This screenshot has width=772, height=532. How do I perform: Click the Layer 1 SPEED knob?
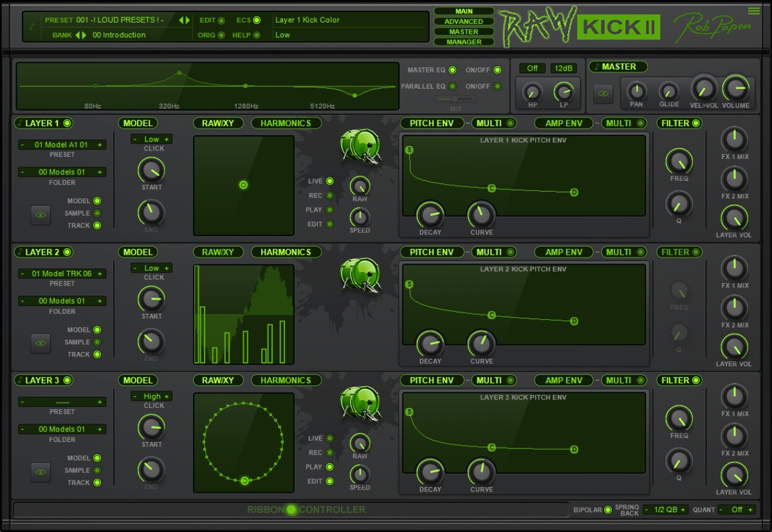tap(360, 217)
